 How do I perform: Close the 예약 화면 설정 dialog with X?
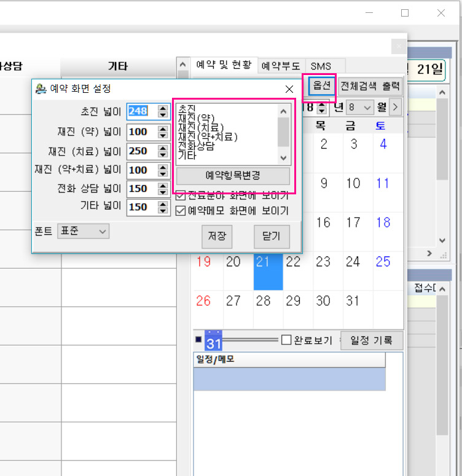point(289,89)
